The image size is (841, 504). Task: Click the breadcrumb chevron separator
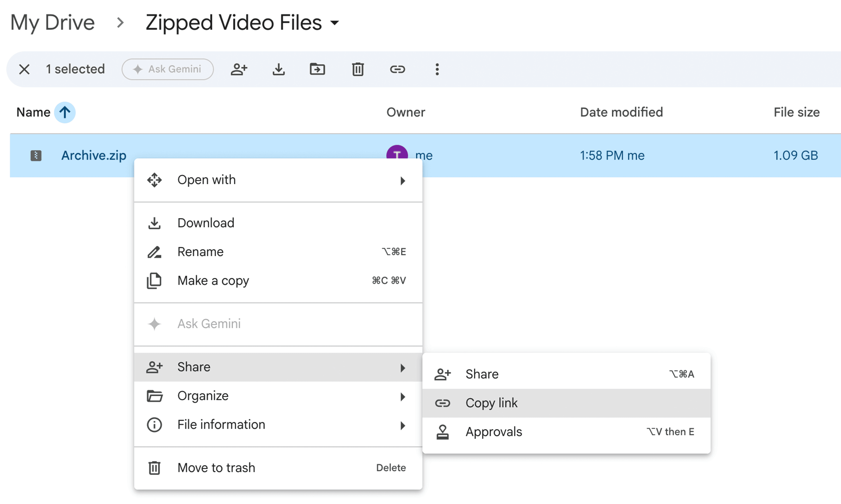pos(120,23)
